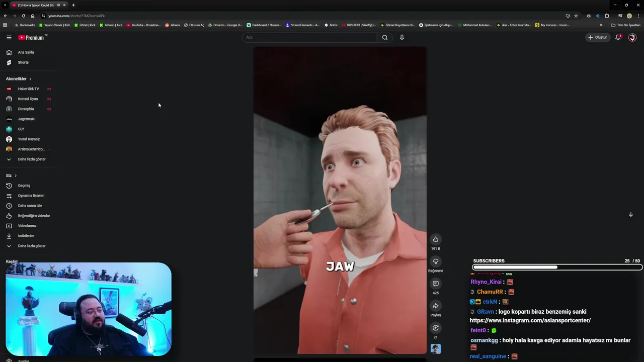Open Daha sonra izle list

[x=30, y=206]
